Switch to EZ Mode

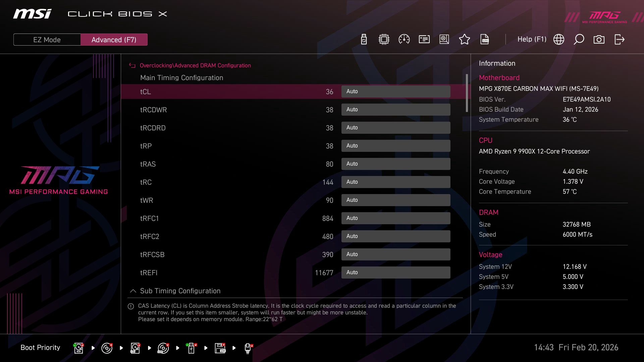tap(47, 39)
